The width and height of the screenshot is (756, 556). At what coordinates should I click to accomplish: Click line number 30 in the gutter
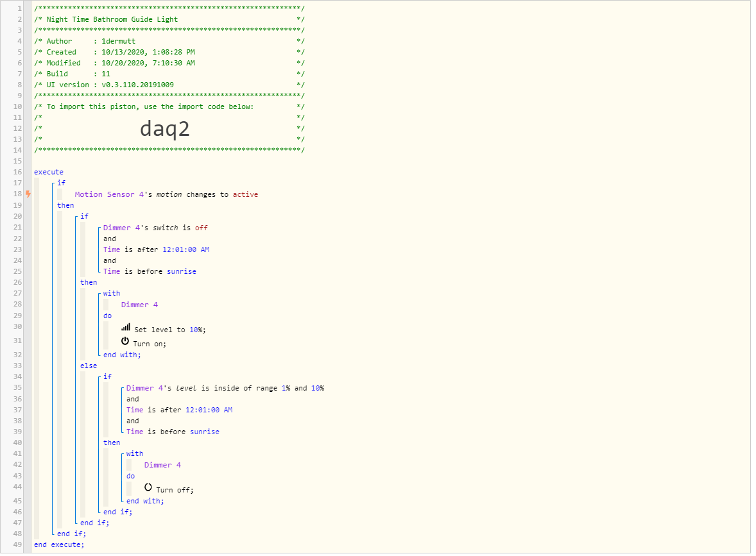coord(17,327)
